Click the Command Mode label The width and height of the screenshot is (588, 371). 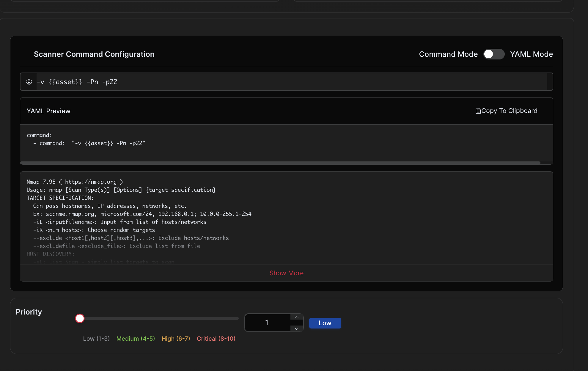(x=448, y=54)
